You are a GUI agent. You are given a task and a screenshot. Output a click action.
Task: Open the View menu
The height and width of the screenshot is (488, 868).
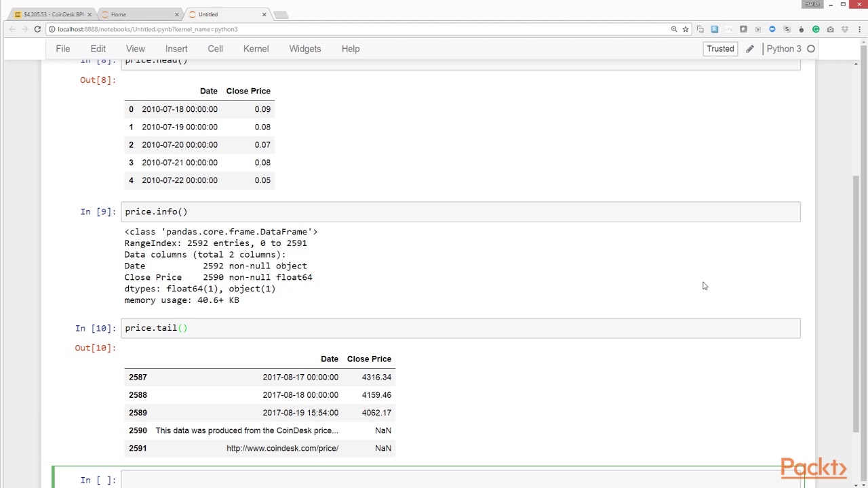(x=136, y=49)
